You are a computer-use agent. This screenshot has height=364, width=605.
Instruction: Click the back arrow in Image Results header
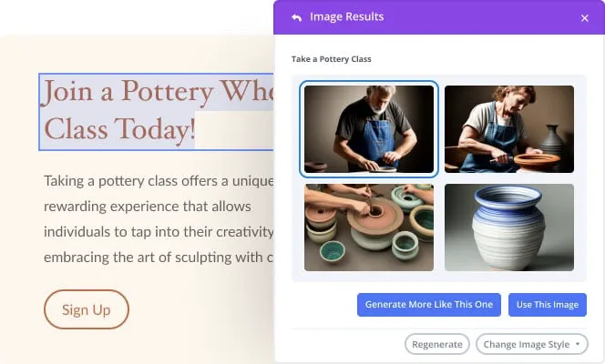point(296,17)
